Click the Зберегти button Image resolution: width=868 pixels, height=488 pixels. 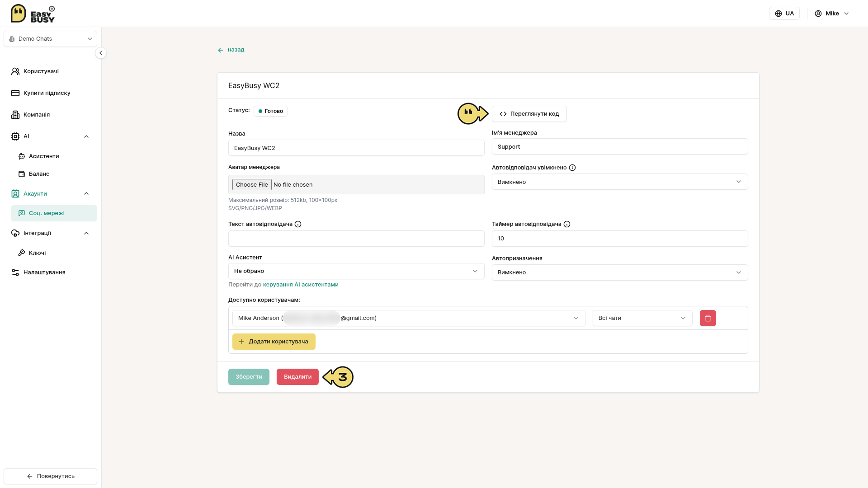[249, 377]
